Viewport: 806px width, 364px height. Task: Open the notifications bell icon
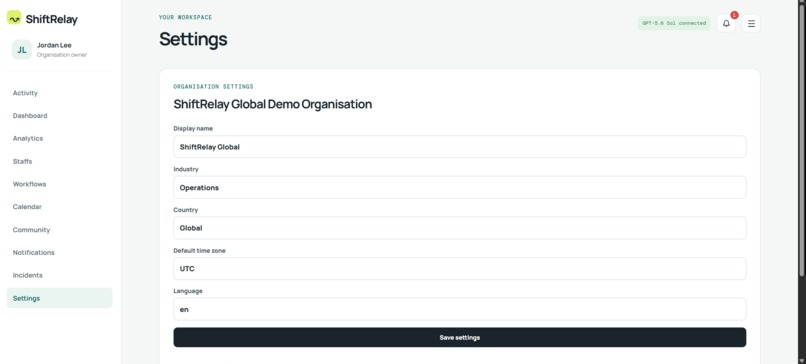[726, 23]
